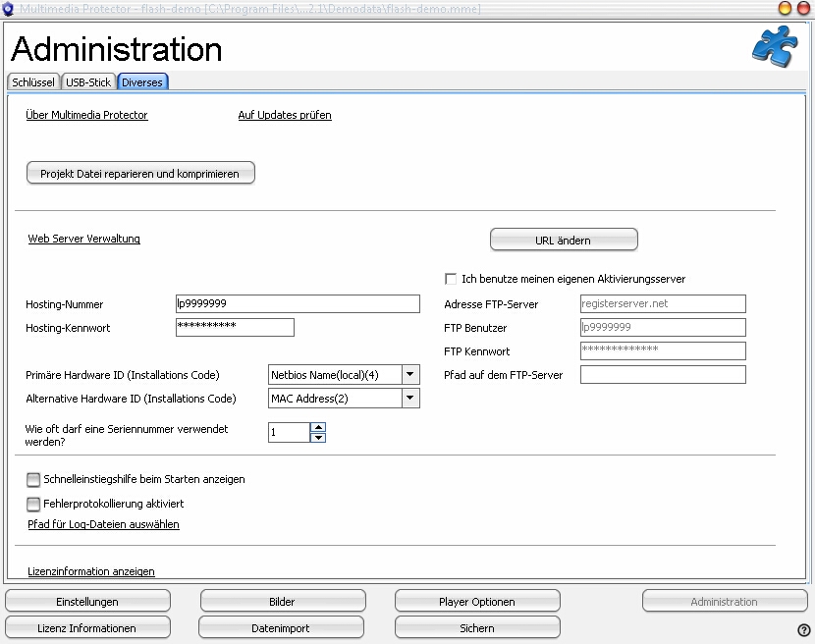The image size is (815, 644).
Task: Open Primäre Hardware ID dropdown
Action: 410,374
